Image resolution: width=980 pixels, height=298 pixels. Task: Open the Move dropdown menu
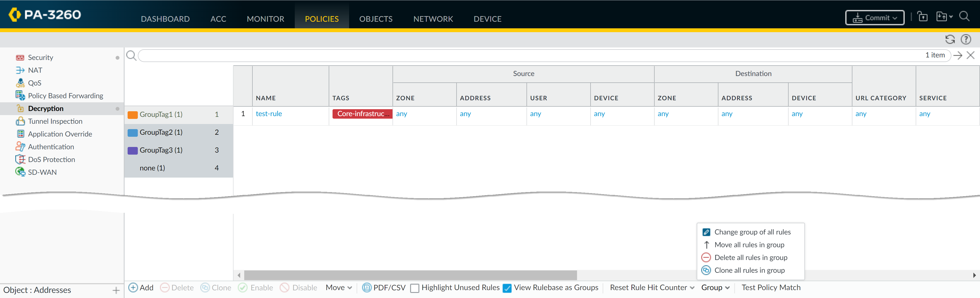pyautogui.click(x=339, y=287)
